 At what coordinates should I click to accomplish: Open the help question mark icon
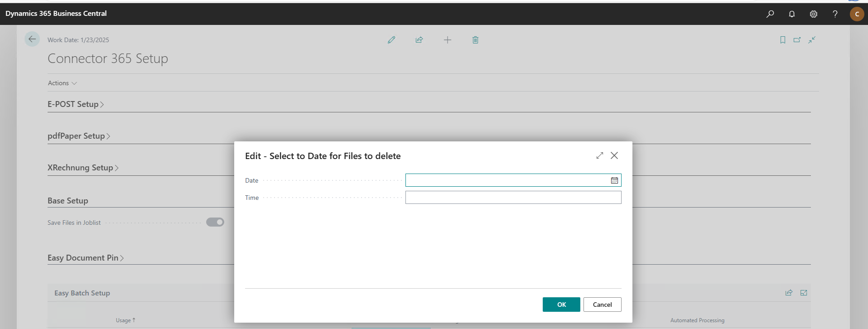pos(835,14)
